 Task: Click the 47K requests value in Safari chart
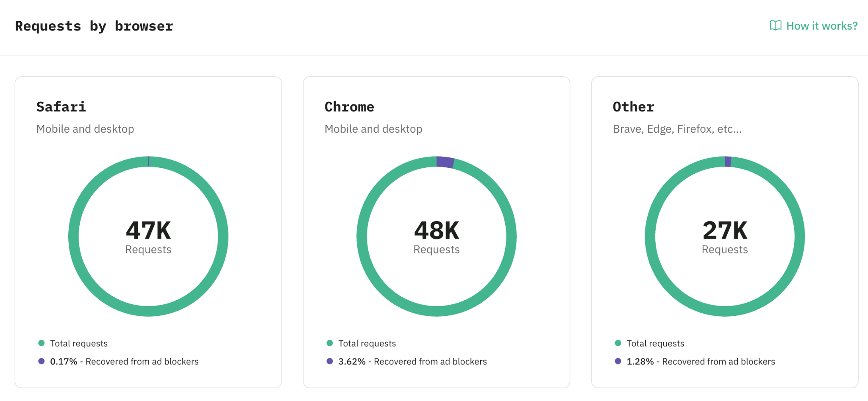[x=148, y=231]
